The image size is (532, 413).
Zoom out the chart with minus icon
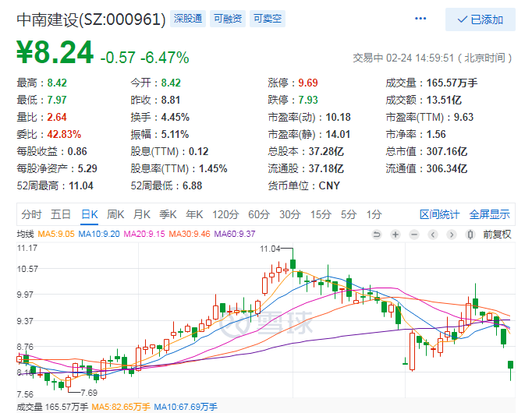pos(414,235)
